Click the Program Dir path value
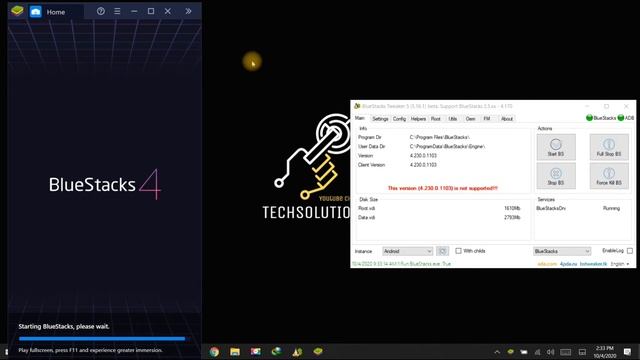The height and width of the screenshot is (360, 640). coord(440,137)
